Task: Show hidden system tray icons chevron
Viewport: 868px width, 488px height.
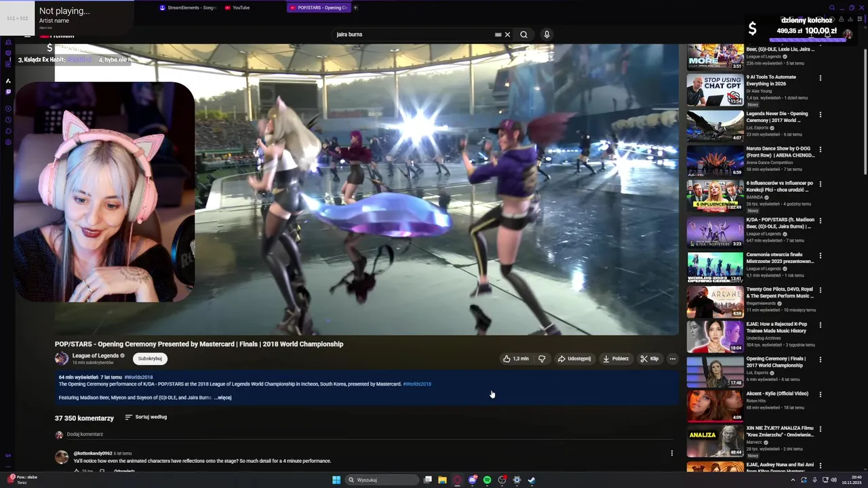Action: click(793, 480)
